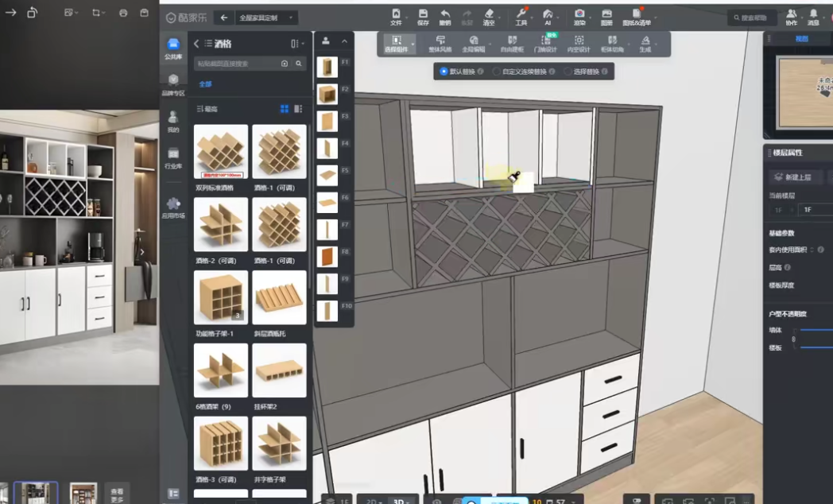Click the image search camera icon
833x504 pixels.
coord(285,64)
